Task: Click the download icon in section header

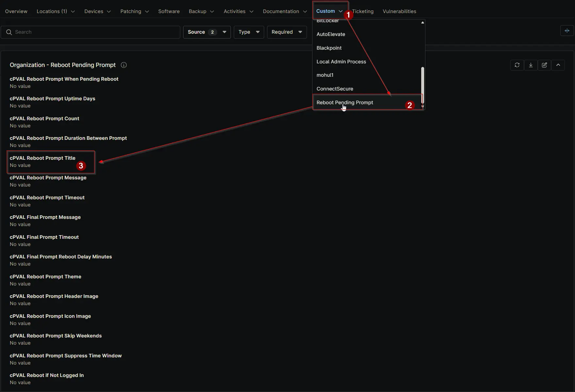Action: point(531,65)
